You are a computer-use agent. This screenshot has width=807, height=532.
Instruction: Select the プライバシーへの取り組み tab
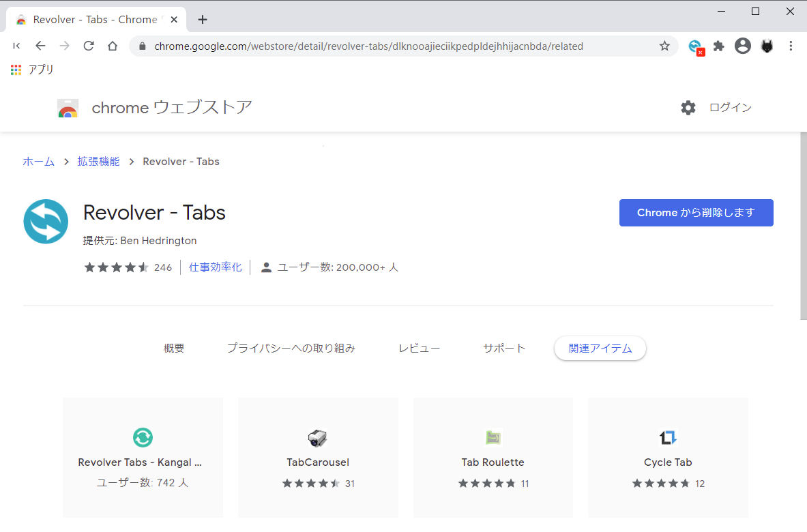tap(291, 349)
